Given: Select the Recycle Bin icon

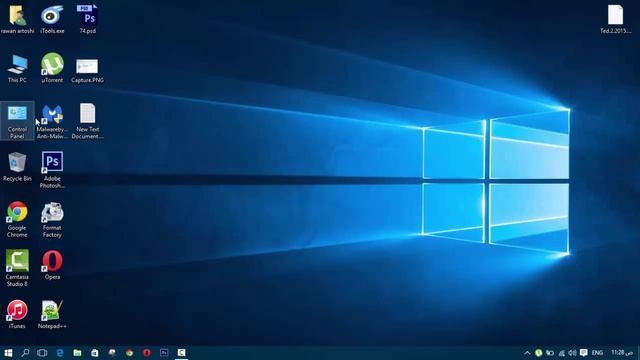Looking at the screenshot, I should click(x=17, y=167).
